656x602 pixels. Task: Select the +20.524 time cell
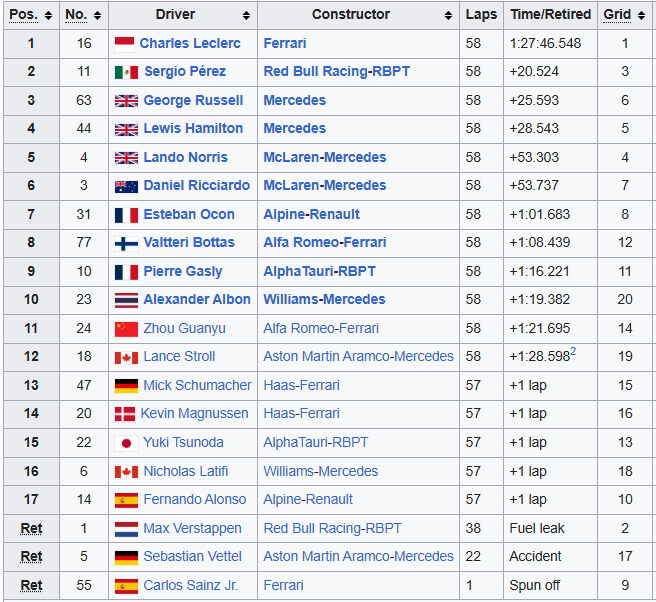click(x=534, y=72)
